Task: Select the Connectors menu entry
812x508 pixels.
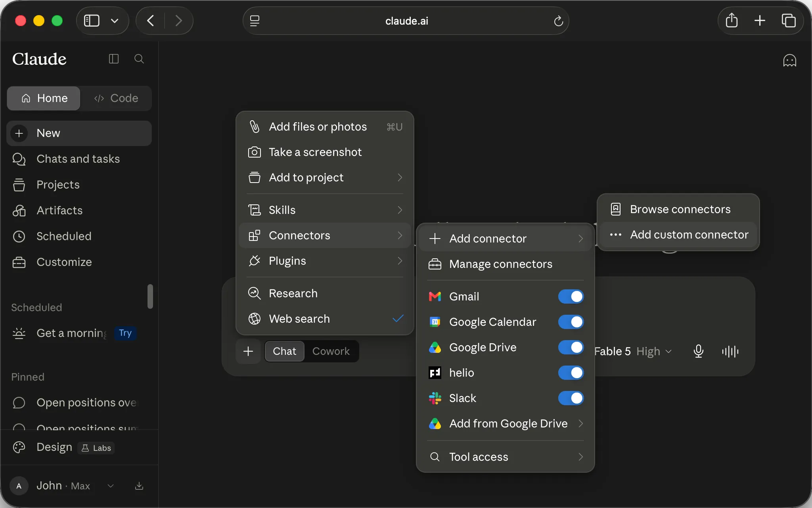Action: (325, 235)
